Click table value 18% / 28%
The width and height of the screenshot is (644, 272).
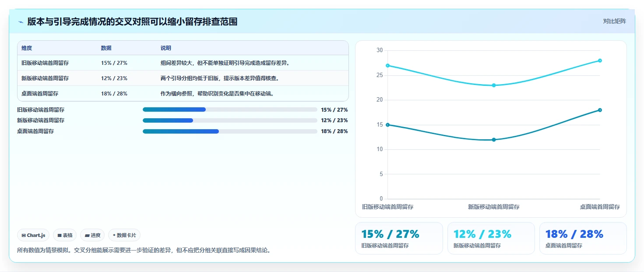114,94
